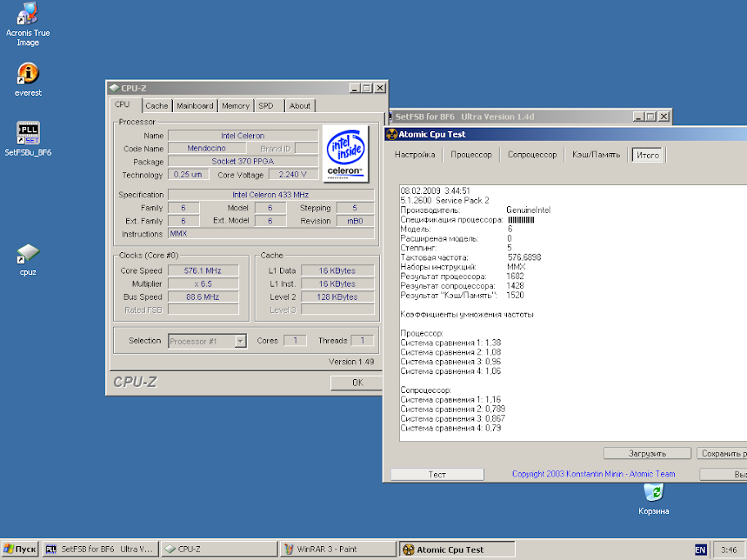
Task: Click the Instructions field showing MMX
Action: point(271,234)
